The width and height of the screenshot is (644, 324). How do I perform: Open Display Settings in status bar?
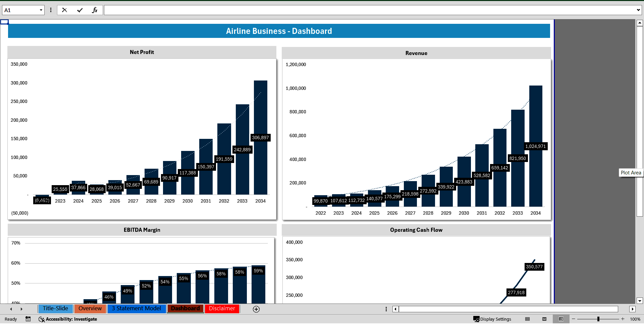point(492,319)
